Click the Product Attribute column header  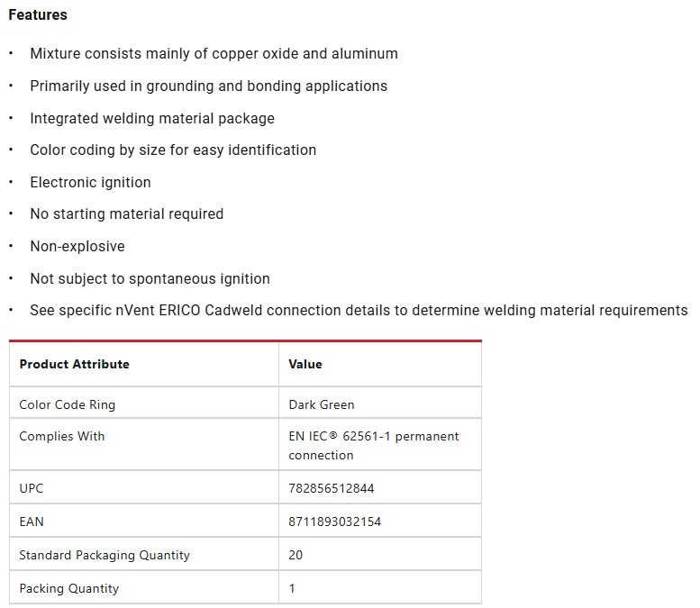74,364
